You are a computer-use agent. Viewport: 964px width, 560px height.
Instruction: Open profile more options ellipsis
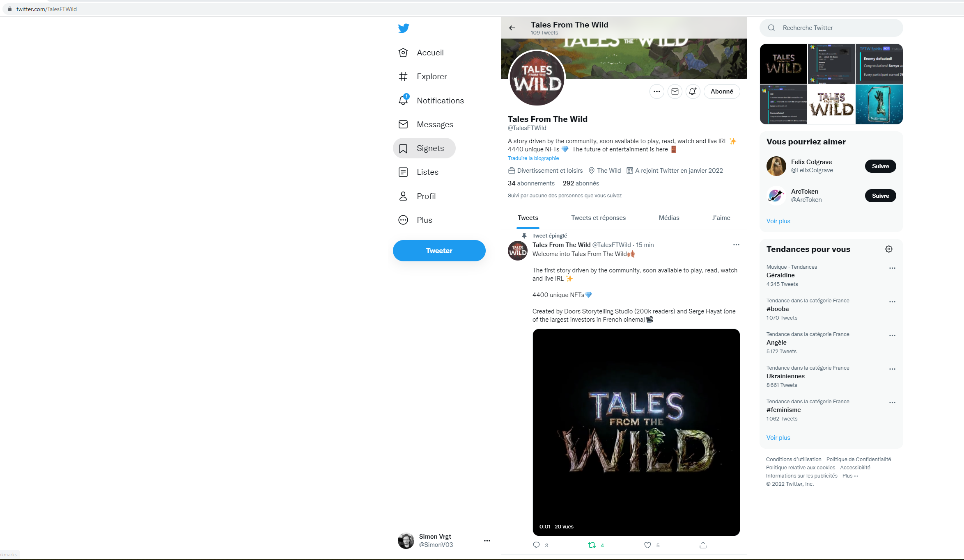click(x=656, y=91)
